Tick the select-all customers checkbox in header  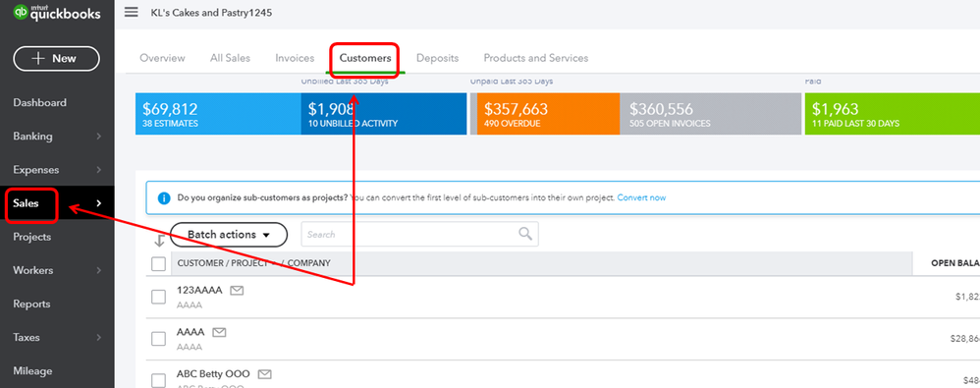159,263
